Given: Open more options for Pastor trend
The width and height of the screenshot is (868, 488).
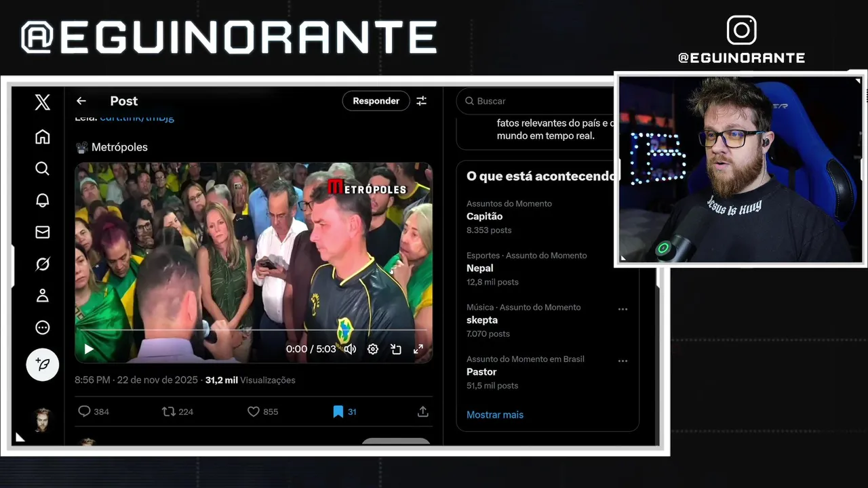Looking at the screenshot, I should click(623, 361).
